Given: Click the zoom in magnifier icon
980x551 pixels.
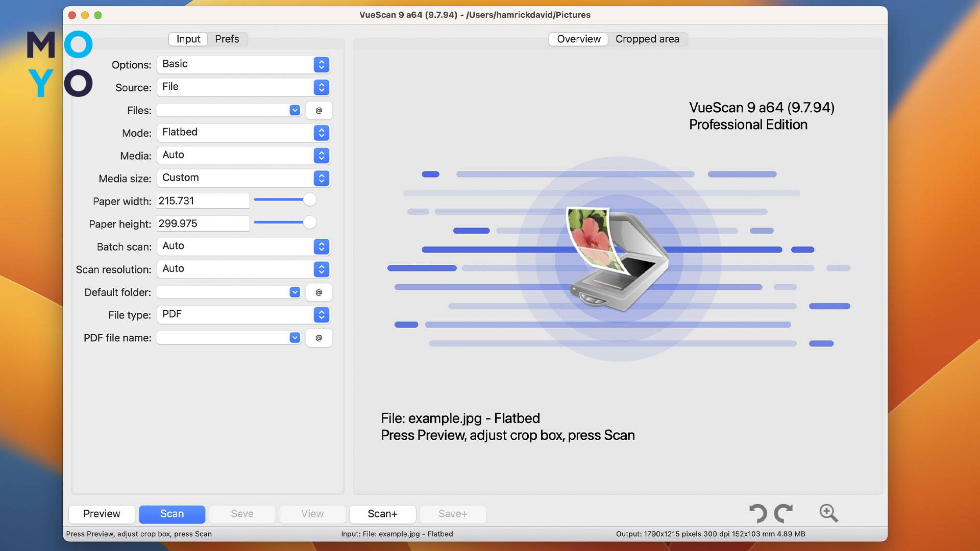Looking at the screenshot, I should (x=828, y=513).
